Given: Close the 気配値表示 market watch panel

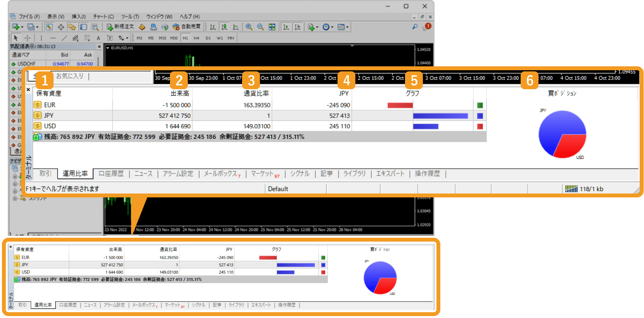Looking at the screenshot, I should point(99,47).
